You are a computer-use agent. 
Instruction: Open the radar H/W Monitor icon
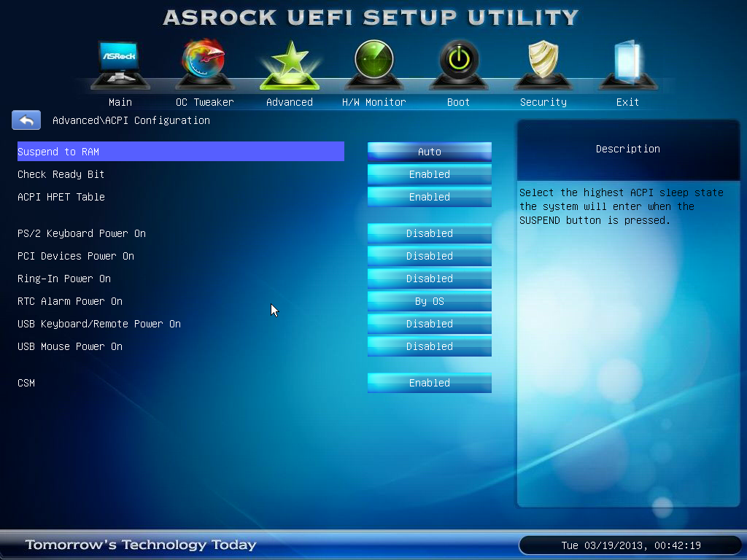click(x=374, y=64)
